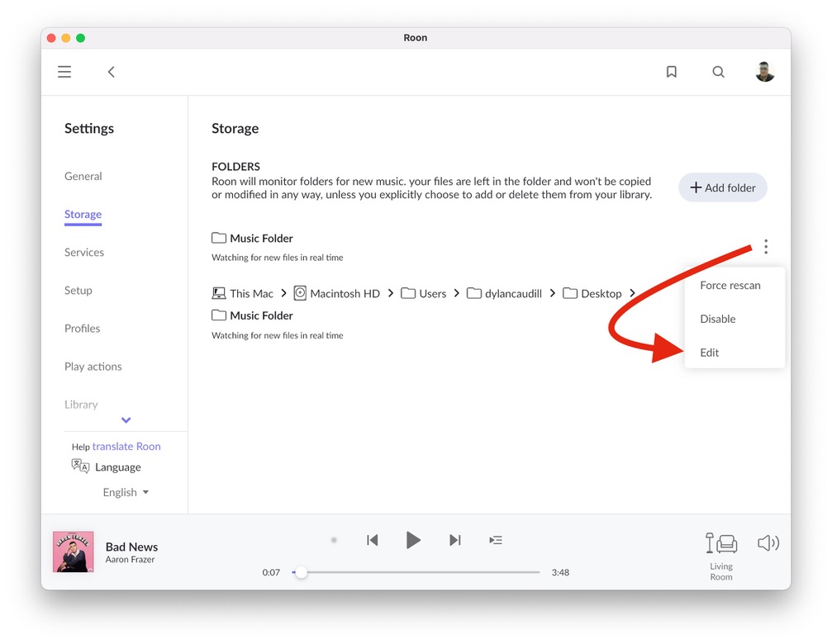Select the Storage settings tab
Viewport: 832px width, 644px height.
[x=83, y=214]
